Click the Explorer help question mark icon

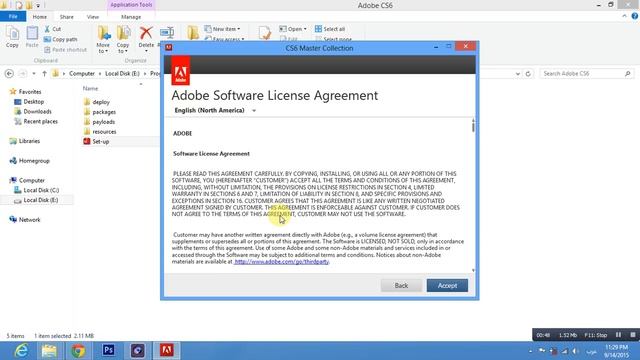(635, 16)
